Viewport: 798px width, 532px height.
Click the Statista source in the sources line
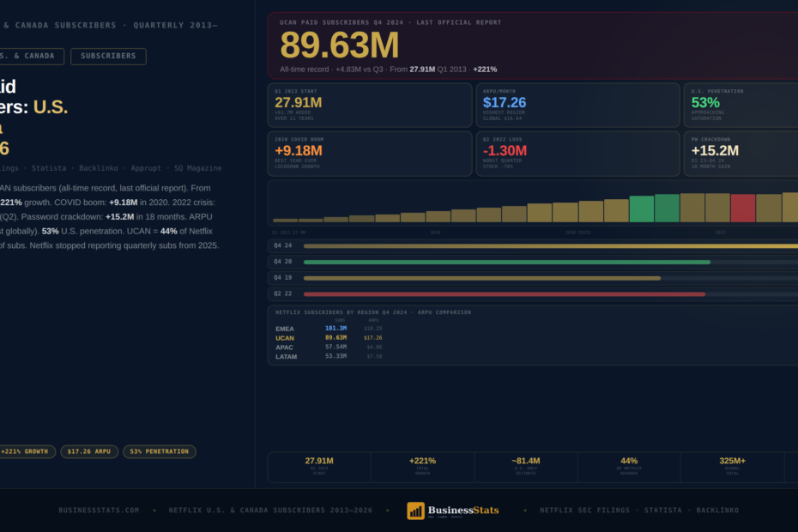(49, 168)
